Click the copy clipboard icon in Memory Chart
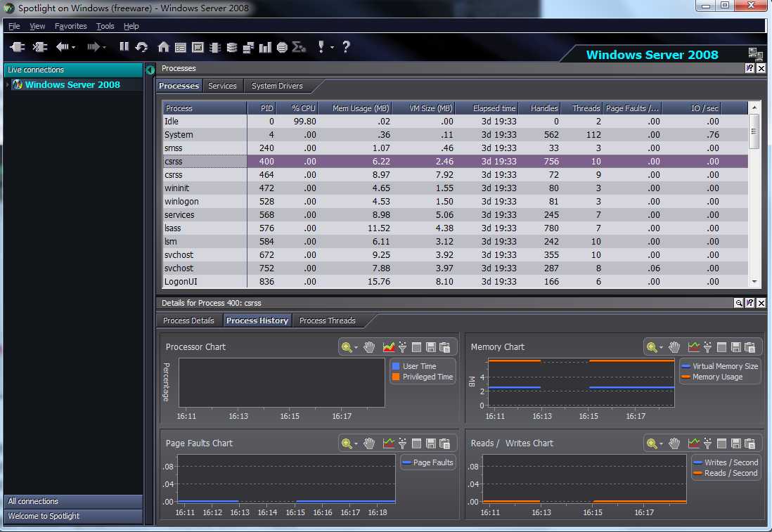772x532 pixels. tap(750, 347)
